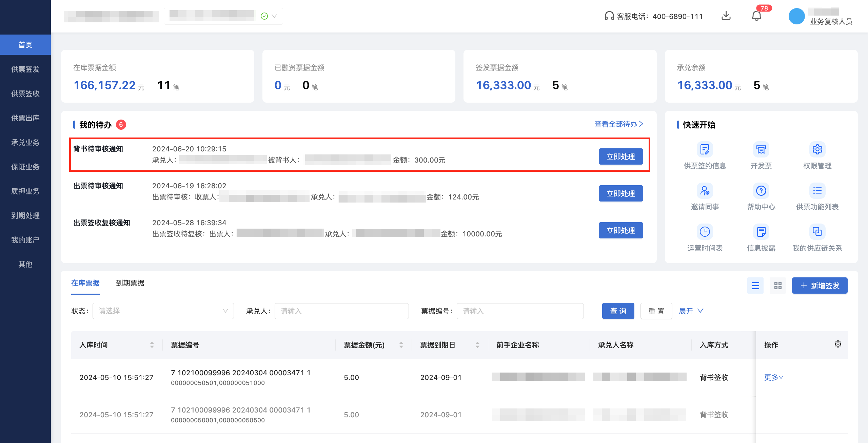The width and height of the screenshot is (868, 443).
Task: Open 我的供应链关系 icon
Action: tap(817, 238)
